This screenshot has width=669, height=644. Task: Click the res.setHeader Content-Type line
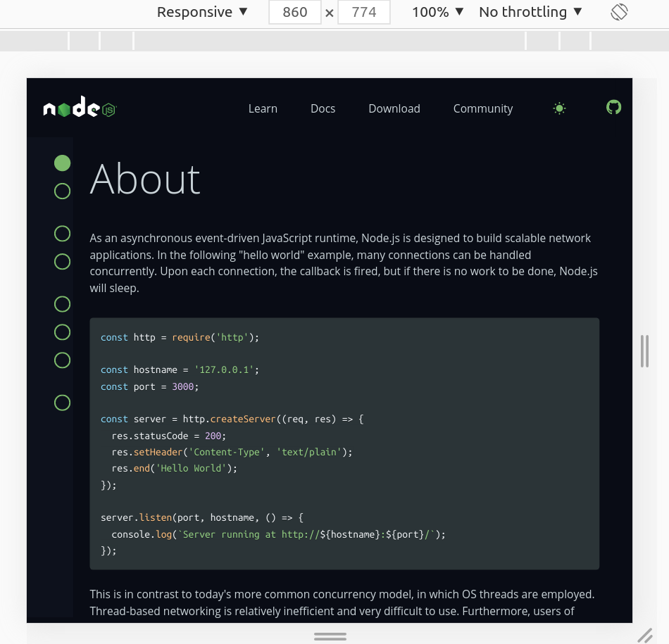pos(232,452)
